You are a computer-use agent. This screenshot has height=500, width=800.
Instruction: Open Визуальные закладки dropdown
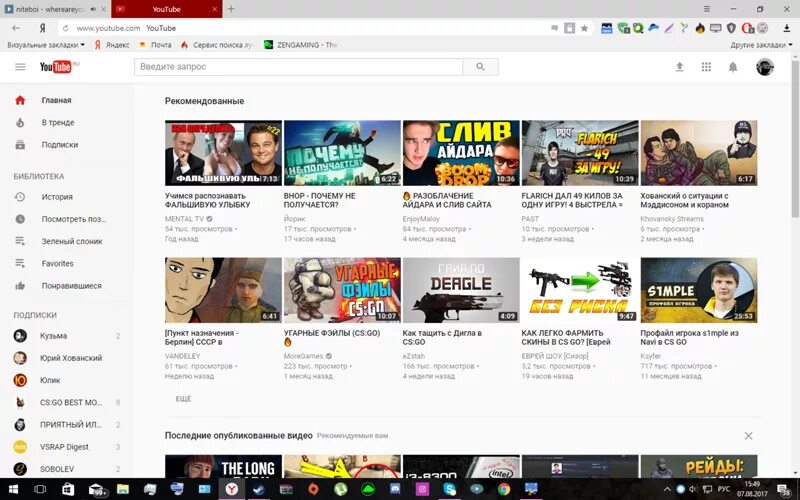pyautogui.click(x=46, y=45)
